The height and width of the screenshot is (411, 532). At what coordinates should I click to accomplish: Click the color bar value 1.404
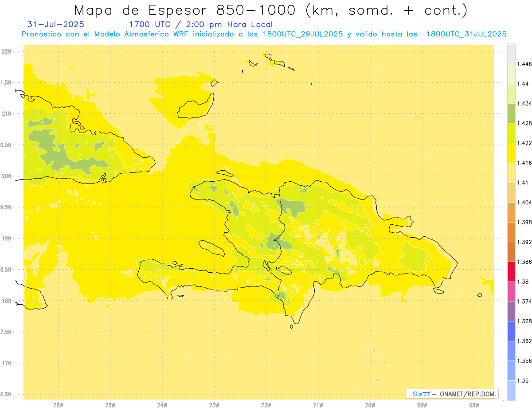(x=525, y=203)
